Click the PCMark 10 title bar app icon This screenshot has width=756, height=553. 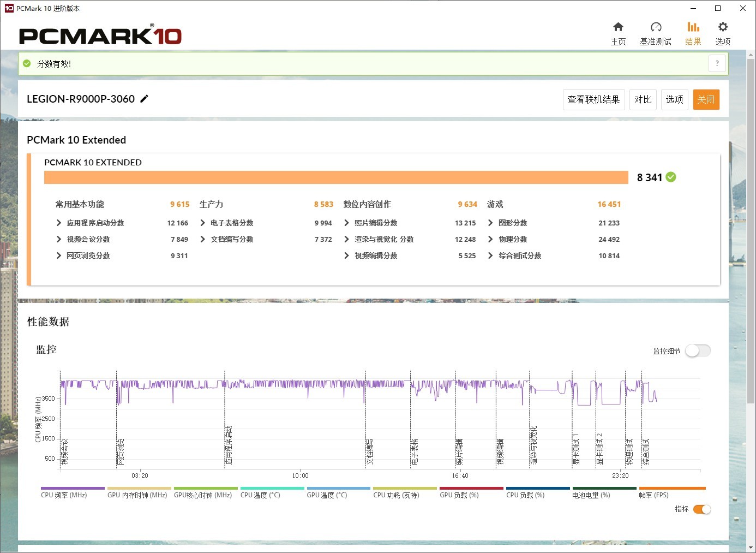pos(9,8)
